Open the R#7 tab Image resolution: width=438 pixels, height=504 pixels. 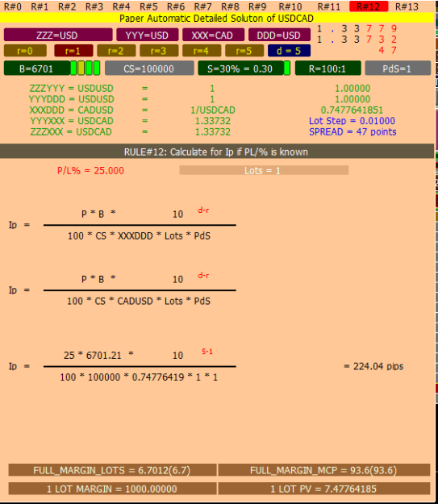203,6
